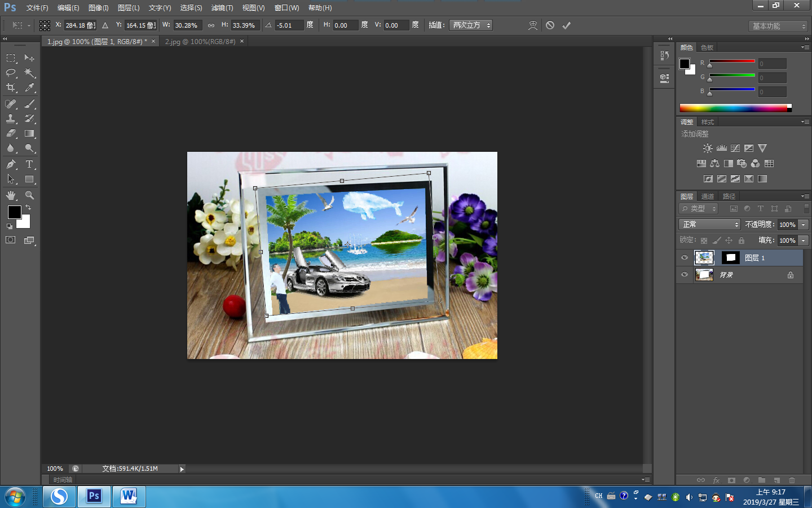The width and height of the screenshot is (812, 508).
Task: Switch to warp mode icon
Action: click(x=532, y=25)
